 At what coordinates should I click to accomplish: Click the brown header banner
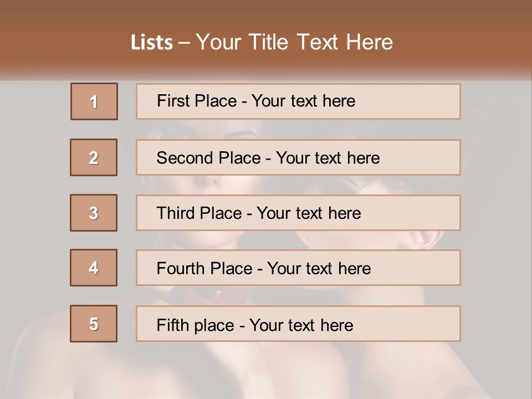266,39
